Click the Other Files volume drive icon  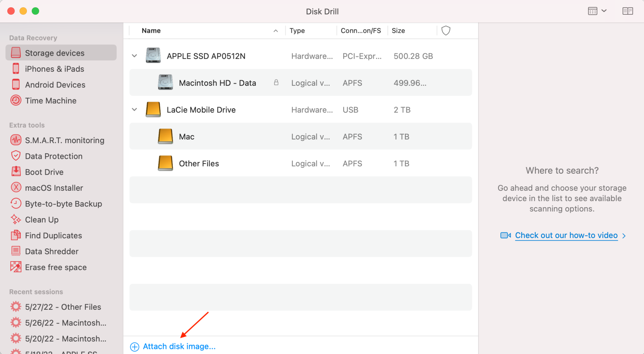point(165,163)
